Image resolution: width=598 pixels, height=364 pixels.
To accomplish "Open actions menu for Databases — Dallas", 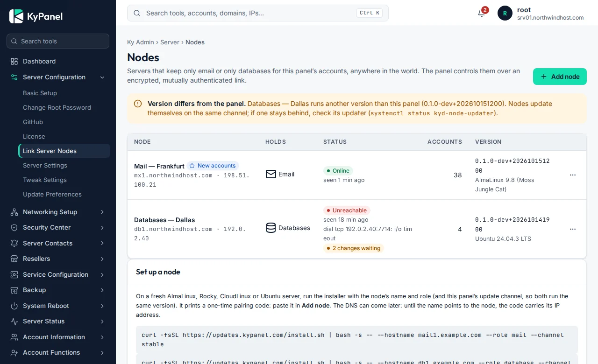I will [x=573, y=229].
